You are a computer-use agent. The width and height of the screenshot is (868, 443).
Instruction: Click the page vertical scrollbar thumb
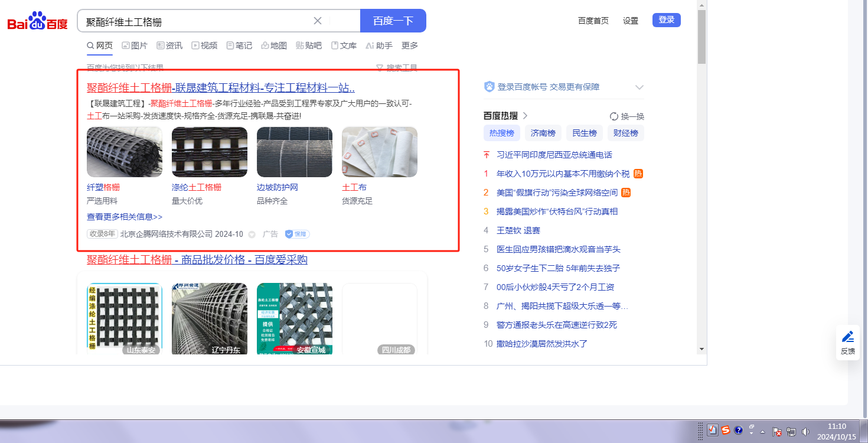tap(701, 37)
